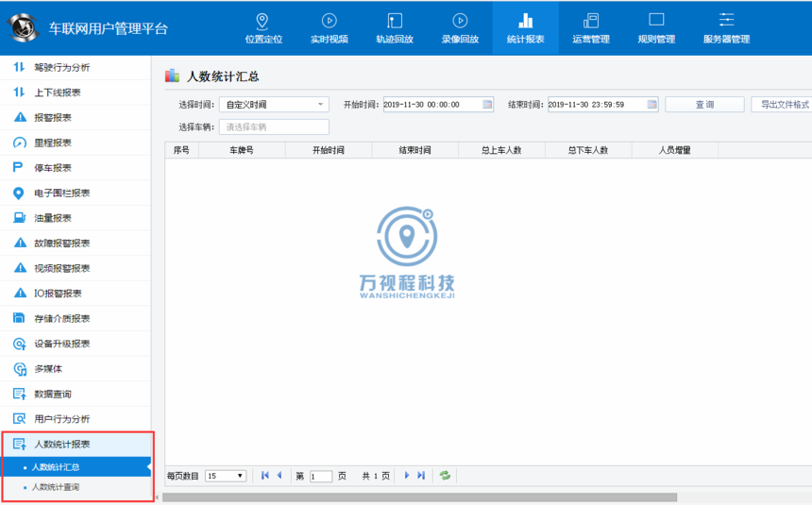The width and height of the screenshot is (812, 505).
Task: Click the 里程报表 gauge icon
Action: pyautogui.click(x=20, y=143)
